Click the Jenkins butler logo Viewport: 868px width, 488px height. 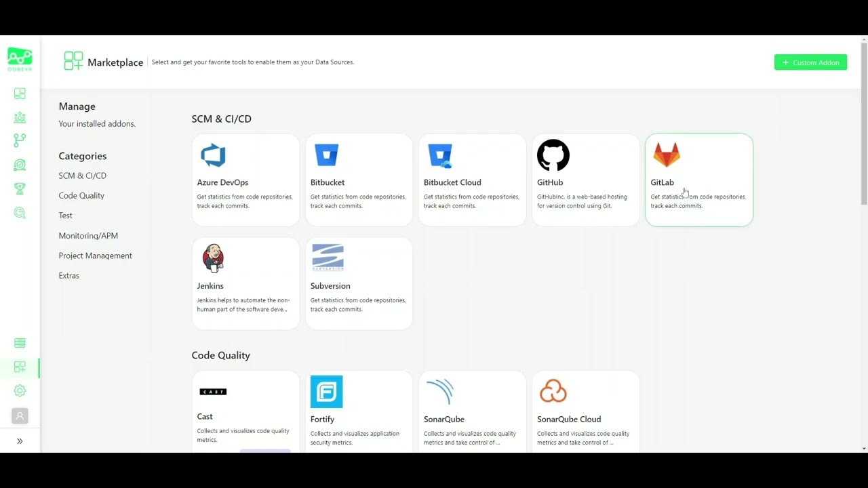click(x=213, y=258)
